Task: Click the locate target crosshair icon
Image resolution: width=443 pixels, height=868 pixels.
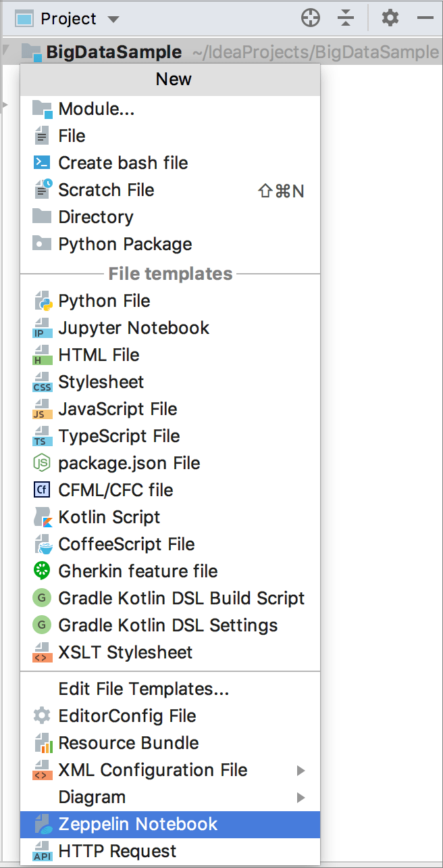Action: click(310, 18)
